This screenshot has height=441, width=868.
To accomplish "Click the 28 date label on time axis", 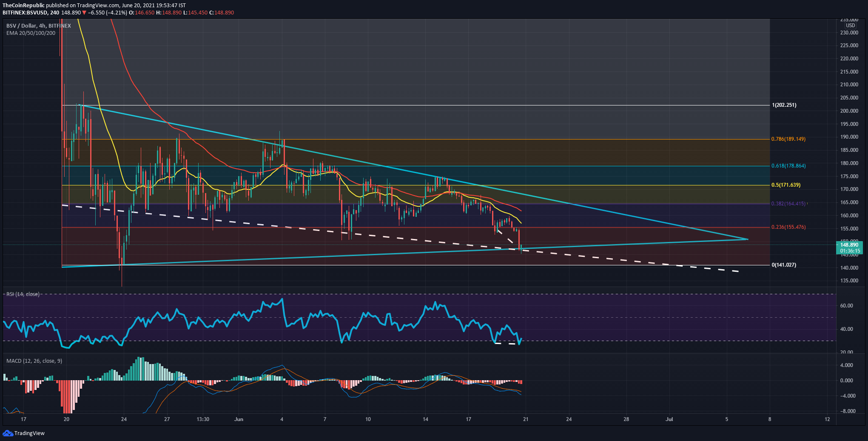I will 626,419.
